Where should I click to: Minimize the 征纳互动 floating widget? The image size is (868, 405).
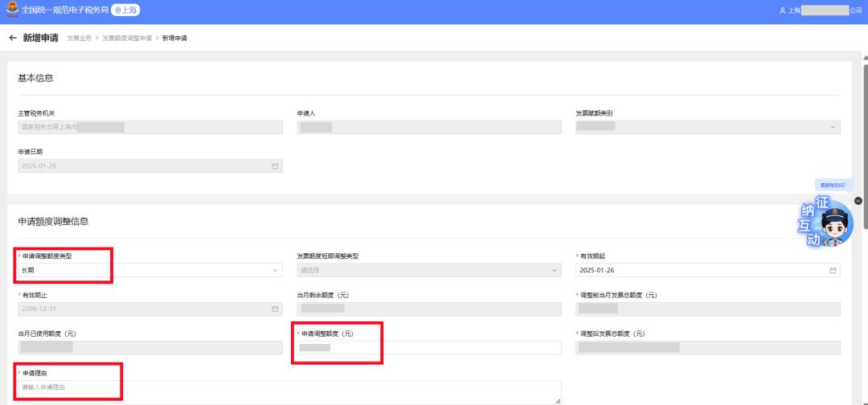pyautogui.click(x=858, y=200)
